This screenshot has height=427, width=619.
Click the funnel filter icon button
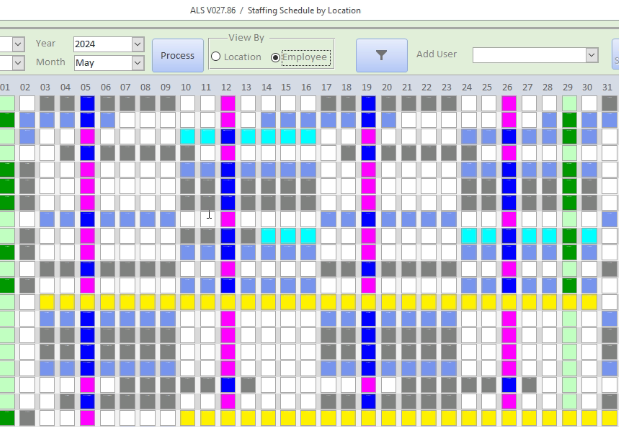(x=381, y=56)
